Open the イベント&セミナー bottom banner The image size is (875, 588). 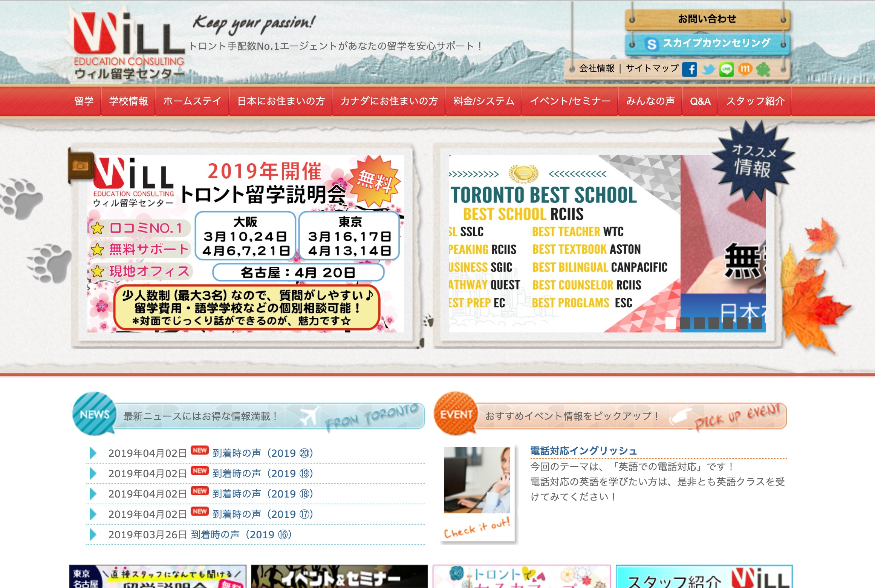[340, 577]
